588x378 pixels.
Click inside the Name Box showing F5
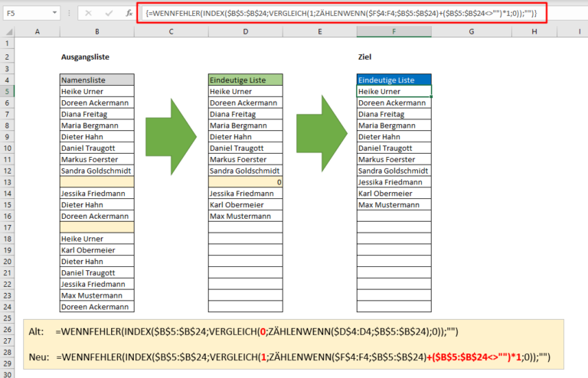27,14
